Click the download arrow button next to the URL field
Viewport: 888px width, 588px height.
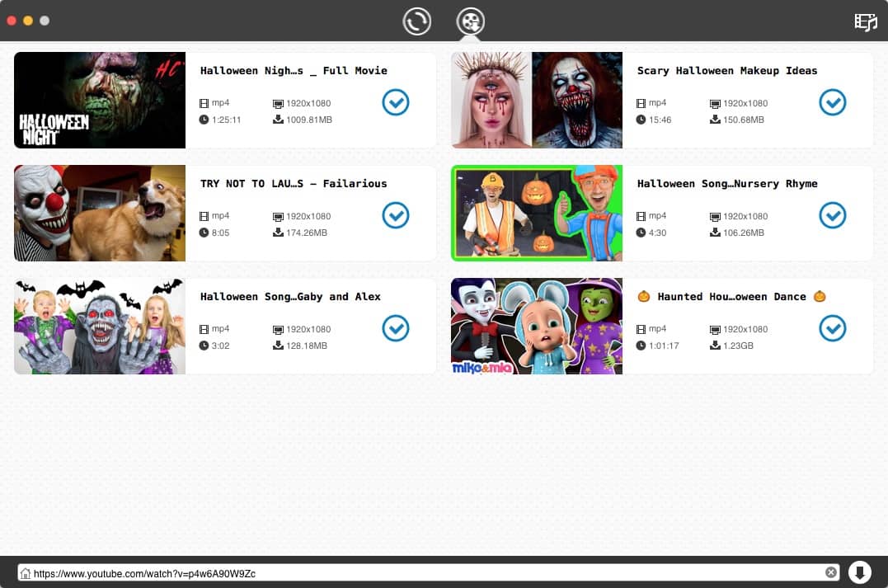click(x=859, y=572)
